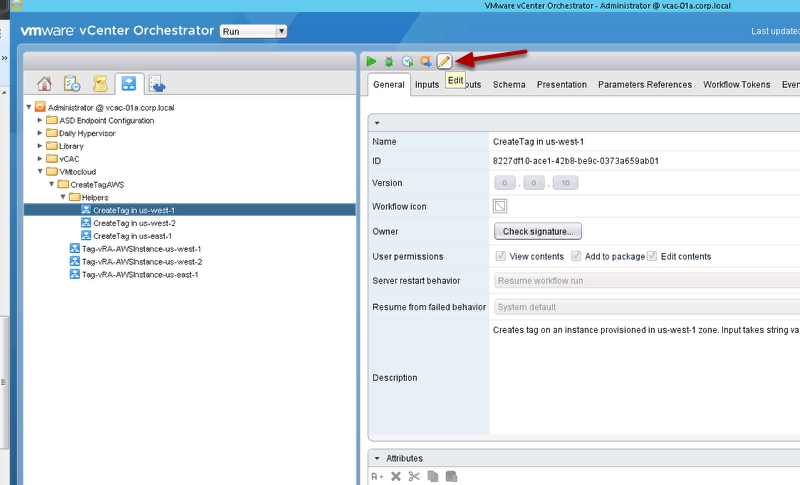This screenshot has height=485, width=800.
Task: Open the Parameters References tab
Action: (645, 85)
